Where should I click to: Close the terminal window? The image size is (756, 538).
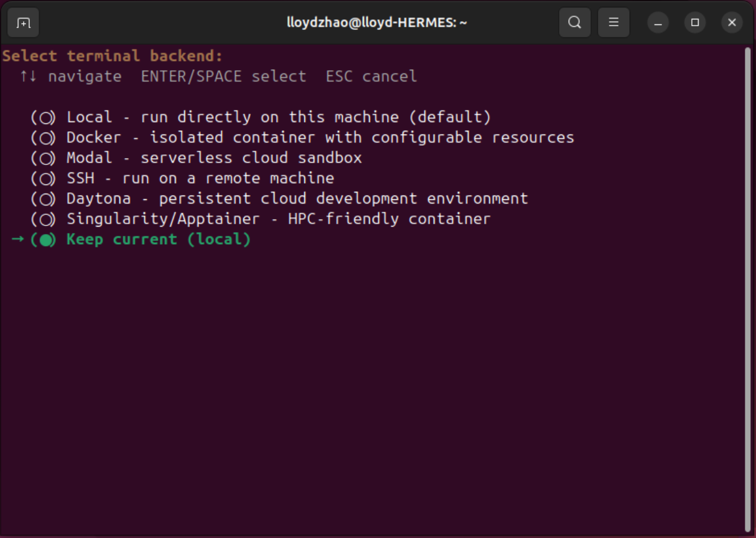(x=732, y=23)
